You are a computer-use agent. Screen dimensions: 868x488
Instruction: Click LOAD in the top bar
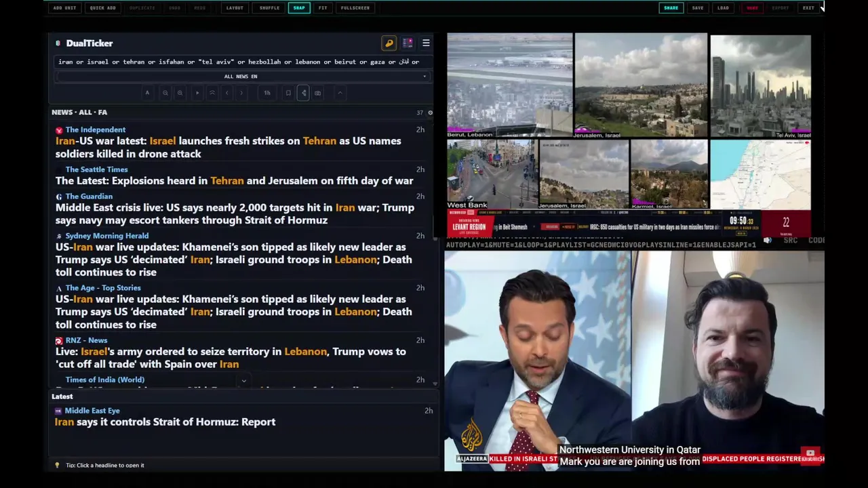(723, 8)
